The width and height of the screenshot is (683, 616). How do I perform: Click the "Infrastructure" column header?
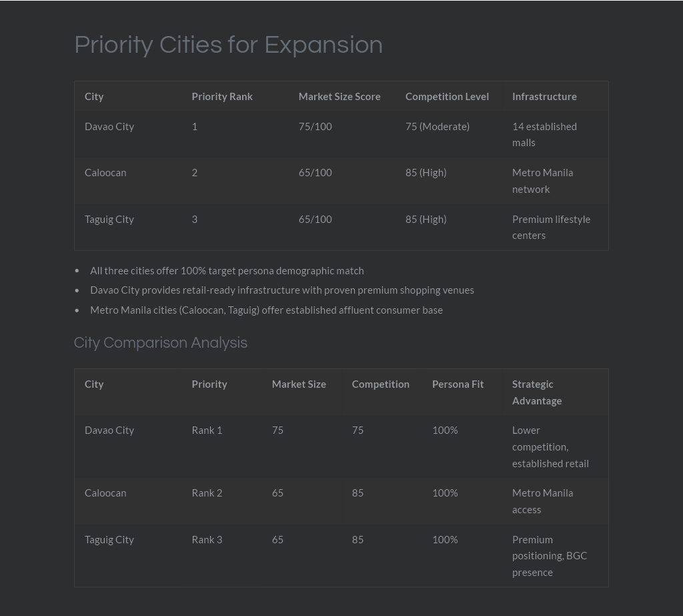point(544,96)
